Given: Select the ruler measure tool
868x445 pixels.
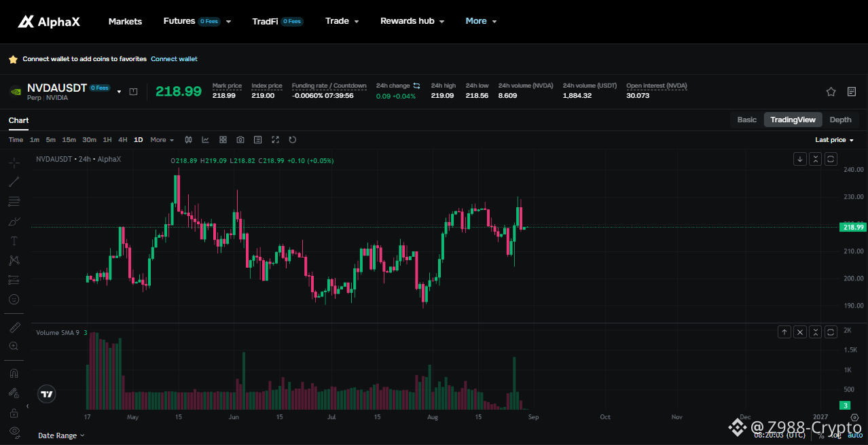Looking at the screenshot, I should pyautogui.click(x=14, y=327).
